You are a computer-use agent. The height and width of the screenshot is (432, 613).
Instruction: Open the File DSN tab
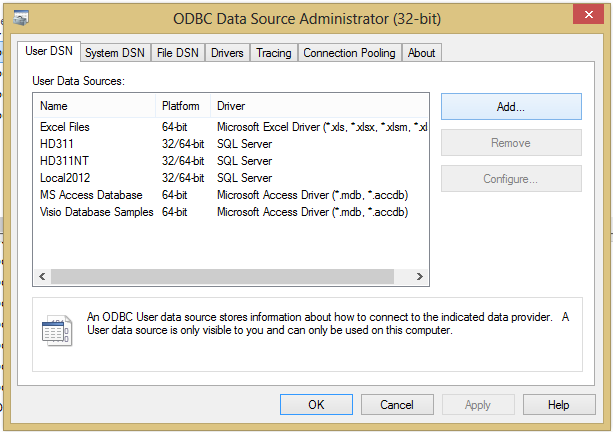click(x=179, y=53)
